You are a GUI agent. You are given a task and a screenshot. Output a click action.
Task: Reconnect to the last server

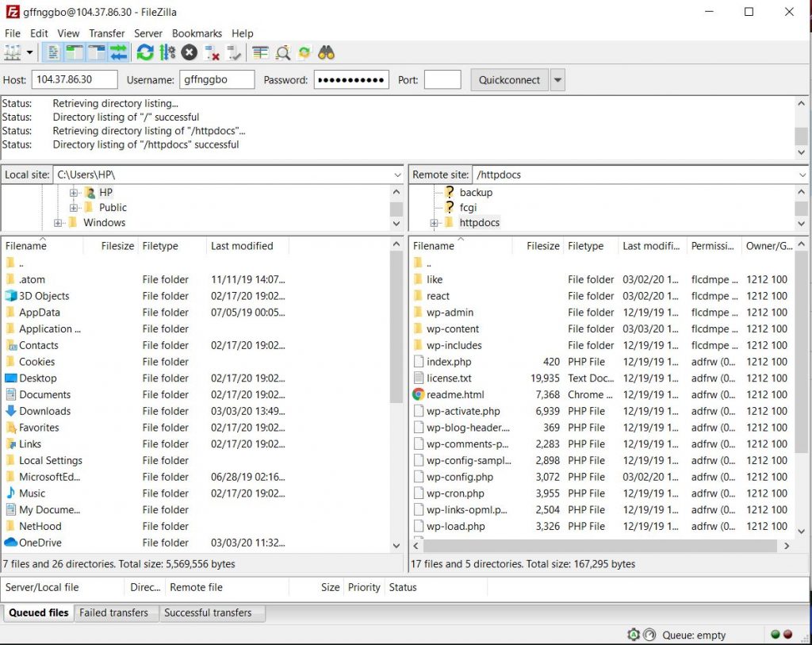(x=234, y=53)
